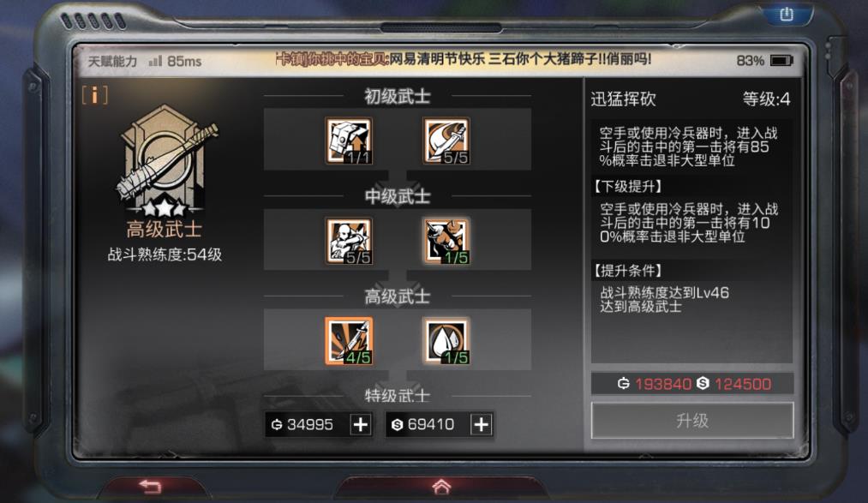Select the highlighted sword skill showing 4/5
Screen dimensions: 868x503
point(349,341)
